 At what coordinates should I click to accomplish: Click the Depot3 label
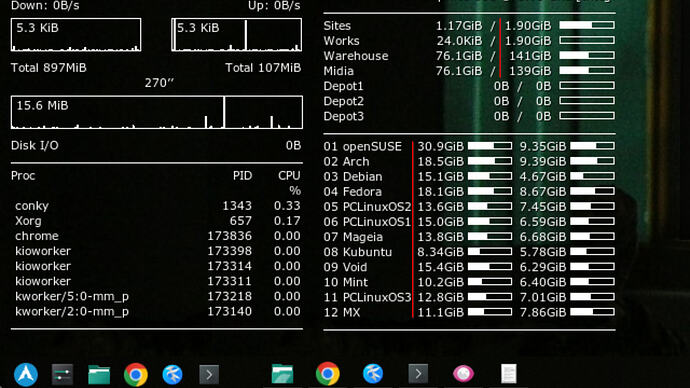[344, 116]
